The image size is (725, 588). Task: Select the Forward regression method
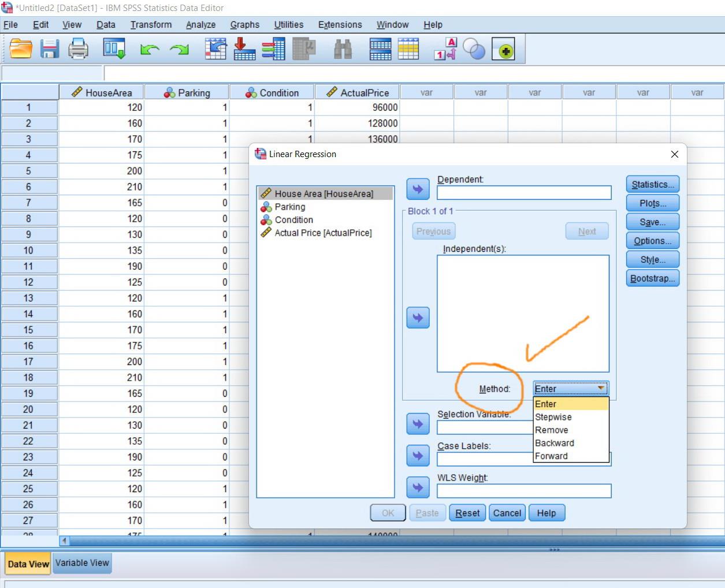[551, 456]
